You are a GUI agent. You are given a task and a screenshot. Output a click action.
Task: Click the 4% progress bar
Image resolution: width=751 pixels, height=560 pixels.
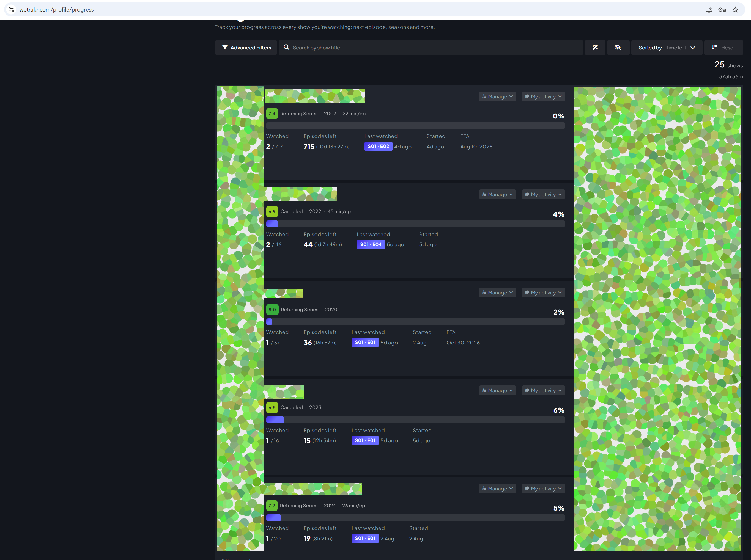(416, 224)
